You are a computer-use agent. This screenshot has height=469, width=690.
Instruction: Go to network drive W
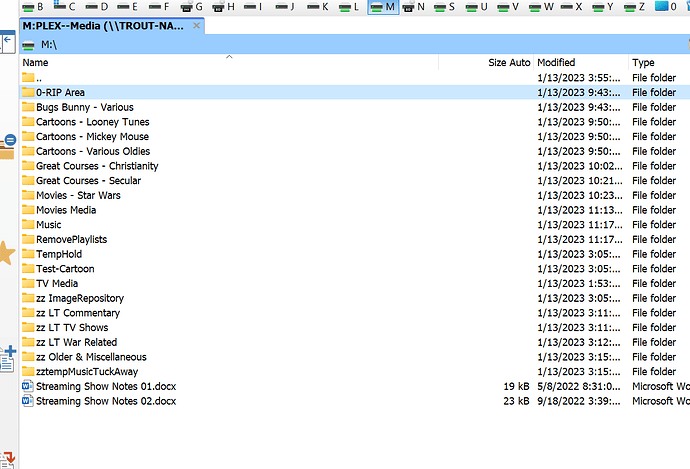[x=542, y=7]
